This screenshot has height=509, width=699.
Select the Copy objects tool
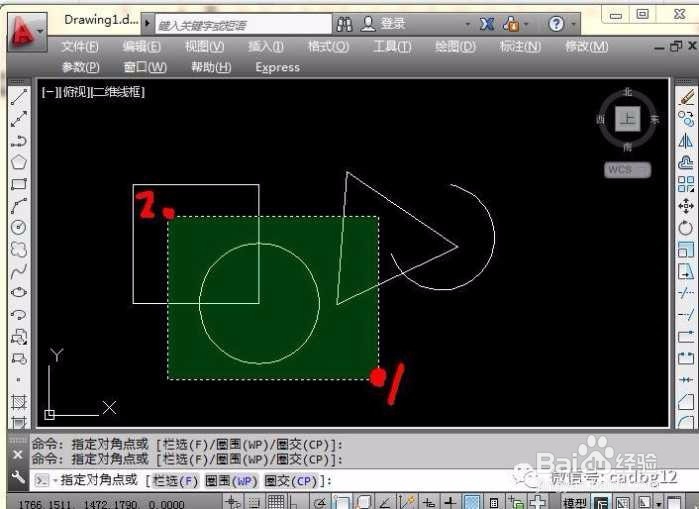point(686,119)
